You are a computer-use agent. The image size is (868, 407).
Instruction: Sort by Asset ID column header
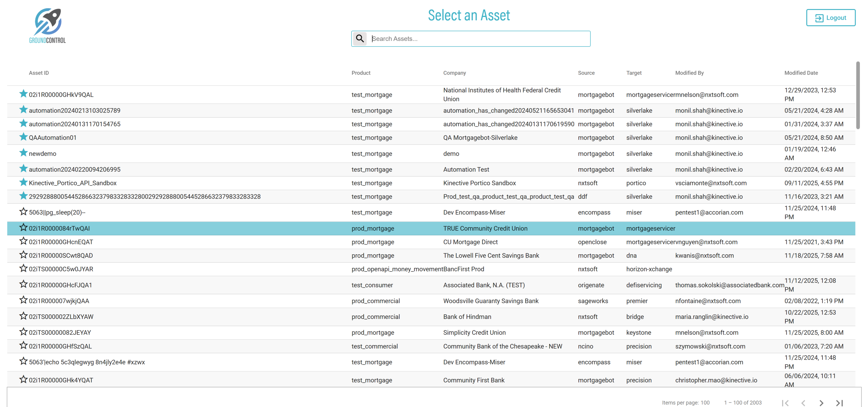[x=39, y=73]
